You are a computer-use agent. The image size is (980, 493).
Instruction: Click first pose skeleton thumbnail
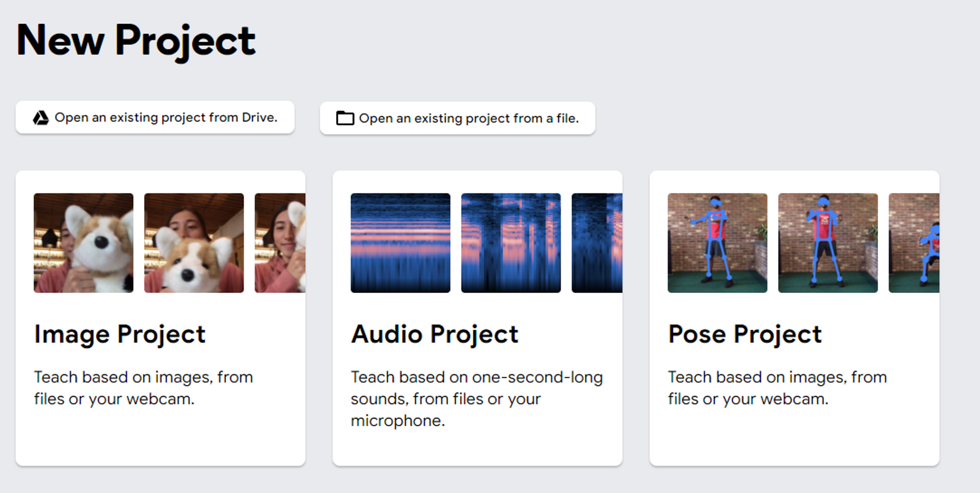pos(717,243)
